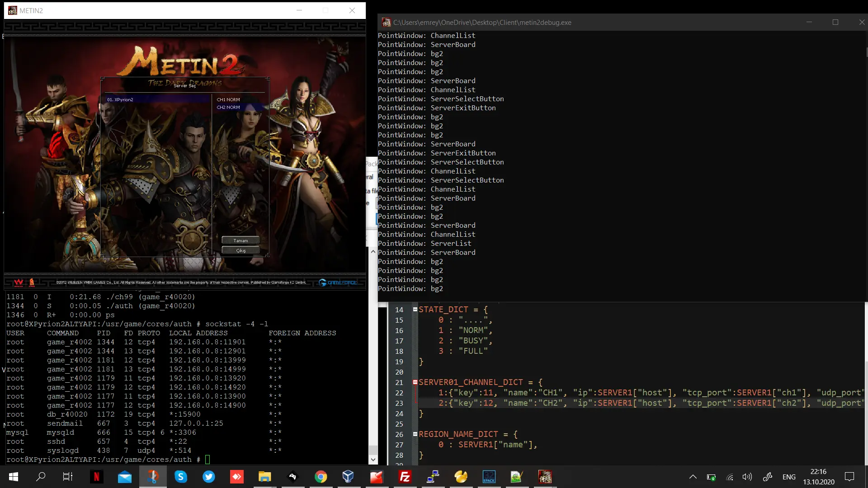Click the METIN2 window title bar icon
868x488 pixels.
(13, 10)
